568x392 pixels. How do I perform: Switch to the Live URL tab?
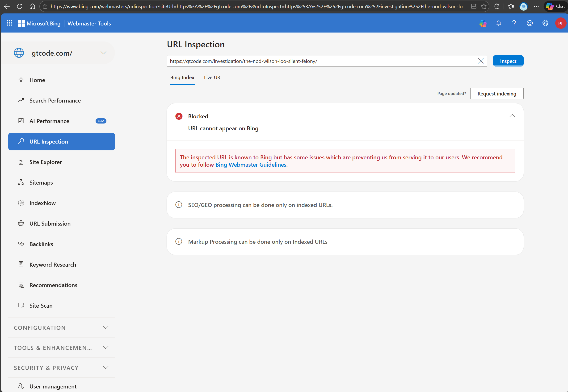tap(213, 77)
